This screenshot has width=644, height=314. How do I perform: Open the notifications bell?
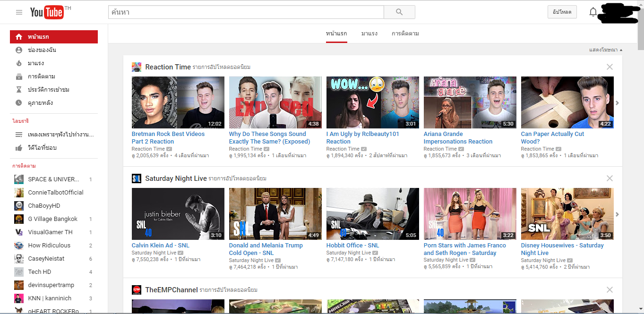click(x=593, y=12)
